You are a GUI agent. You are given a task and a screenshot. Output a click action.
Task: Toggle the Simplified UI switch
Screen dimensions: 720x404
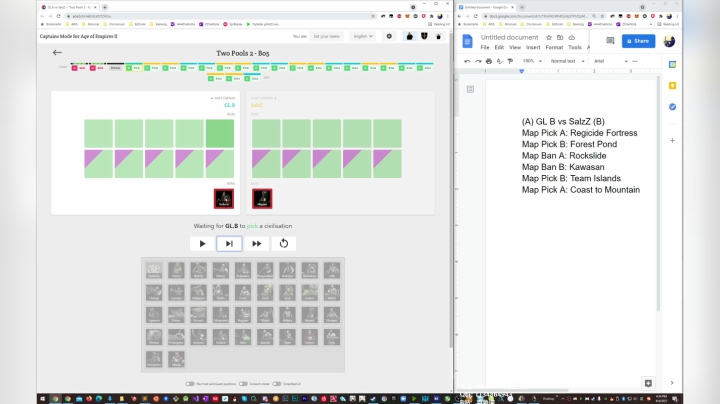[x=277, y=384]
